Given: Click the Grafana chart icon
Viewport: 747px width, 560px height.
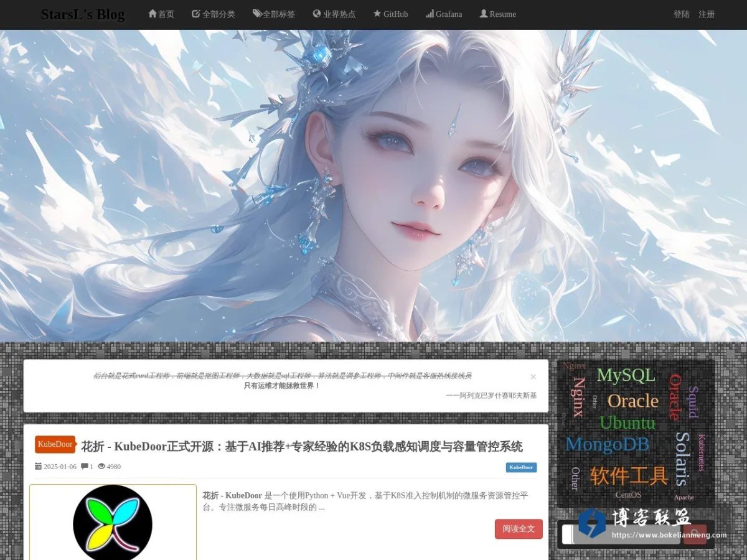Looking at the screenshot, I should pyautogui.click(x=430, y=14).
